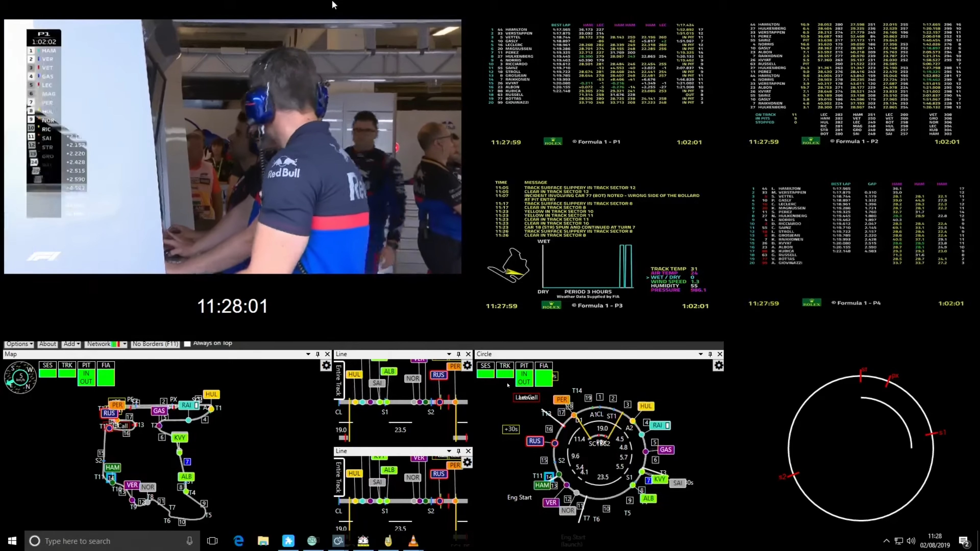Image resolution: width=980 pixels, height=551 pixels.
Task: Expand the Map panel dropdown arrow
Action: pos(308,354)
